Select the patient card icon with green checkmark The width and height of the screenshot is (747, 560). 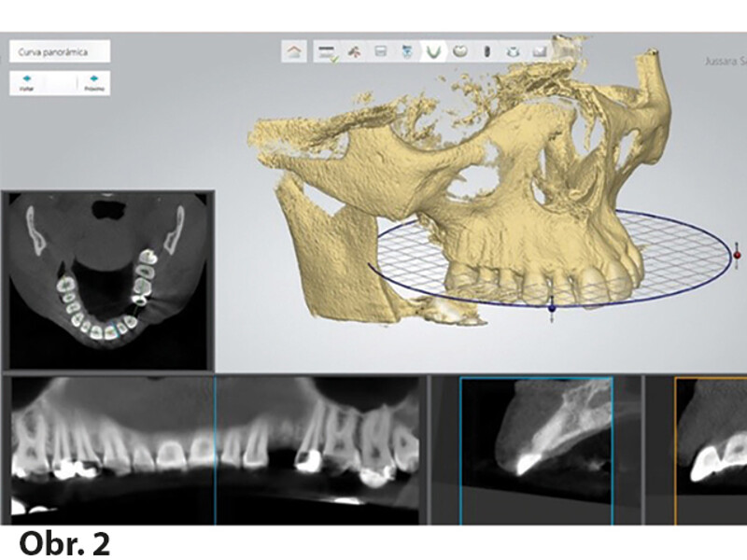click(x=328, y=52)
